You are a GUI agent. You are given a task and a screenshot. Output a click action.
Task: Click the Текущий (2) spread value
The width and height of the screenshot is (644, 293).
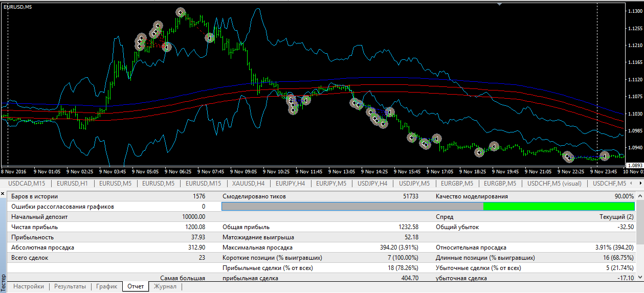[617, 217]
